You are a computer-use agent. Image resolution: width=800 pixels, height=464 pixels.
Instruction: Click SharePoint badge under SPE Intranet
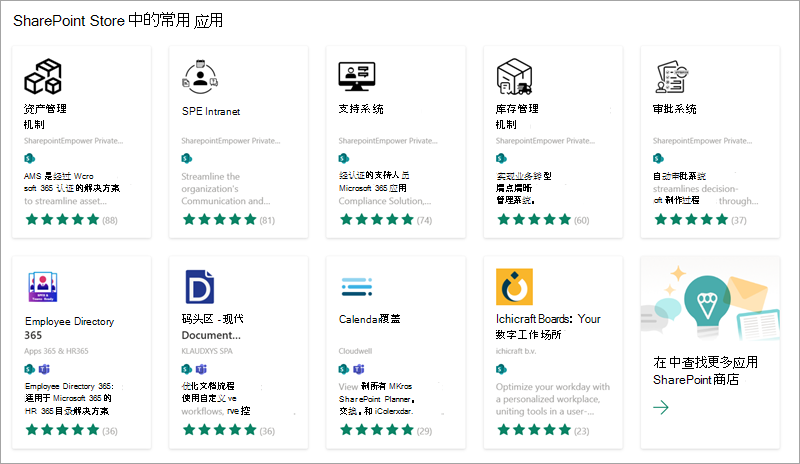[187, 158]
